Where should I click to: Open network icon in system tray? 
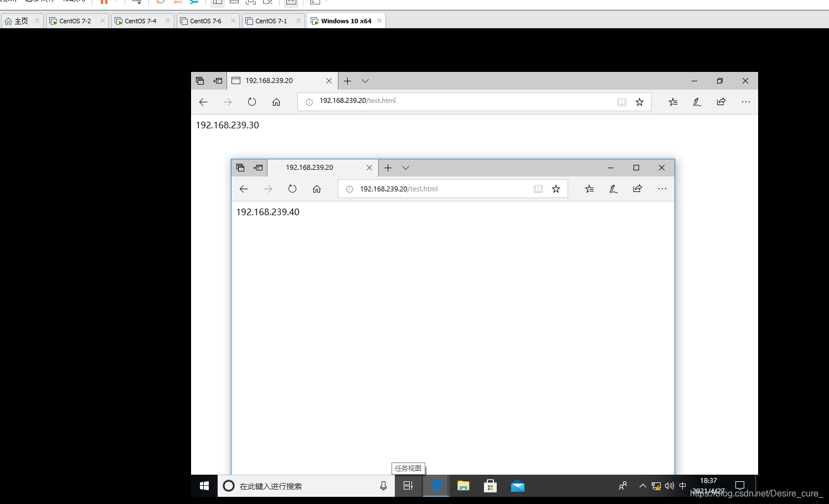[656, 486]
